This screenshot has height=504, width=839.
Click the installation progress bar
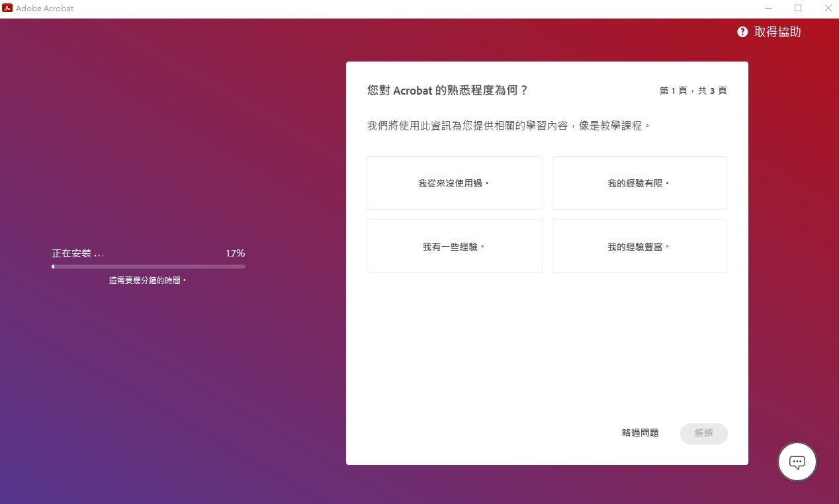148,267
